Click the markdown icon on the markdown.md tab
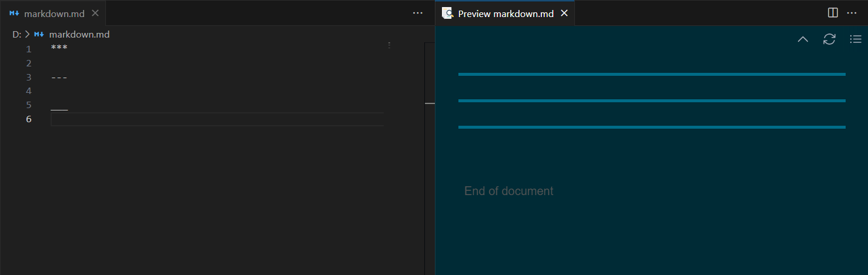 pyautogui.click(x=15, y=13)
